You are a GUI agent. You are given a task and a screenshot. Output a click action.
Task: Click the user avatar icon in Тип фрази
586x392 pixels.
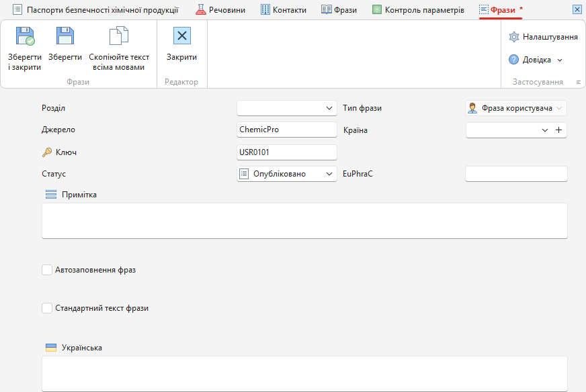point(472,108)
